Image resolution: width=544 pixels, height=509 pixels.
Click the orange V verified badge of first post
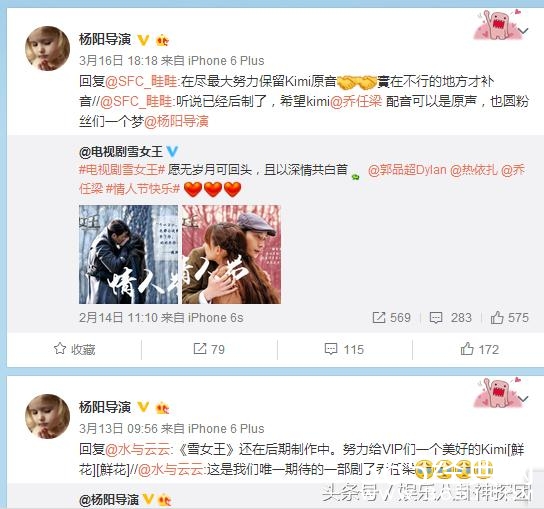point(143,40)
